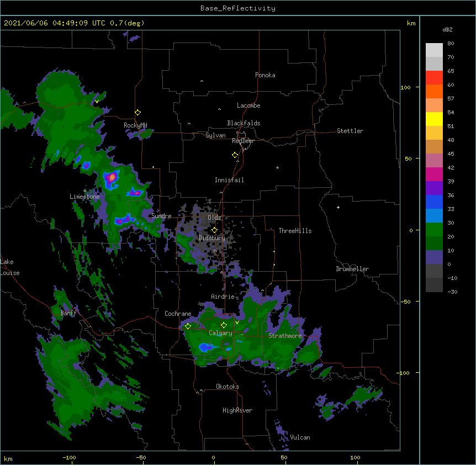This screenshot has height=465, width=476.
Task: Click the Lake Louise label
Action: (x=10, y=267)
